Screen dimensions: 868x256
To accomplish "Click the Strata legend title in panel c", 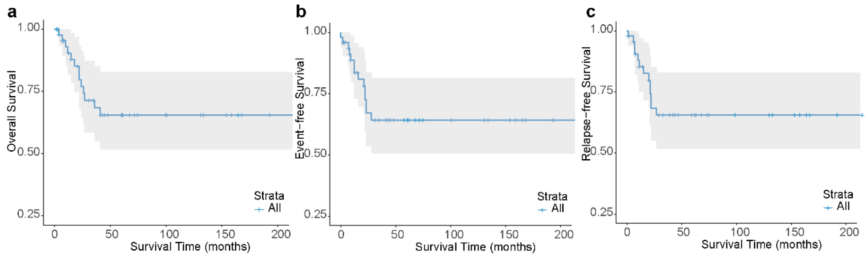I will tap(838, 194).
